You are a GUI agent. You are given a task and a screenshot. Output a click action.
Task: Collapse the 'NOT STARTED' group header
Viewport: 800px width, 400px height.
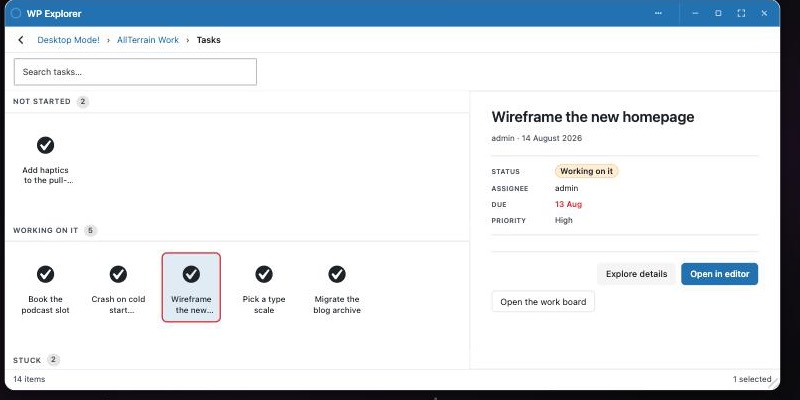[x=42, y=102]
